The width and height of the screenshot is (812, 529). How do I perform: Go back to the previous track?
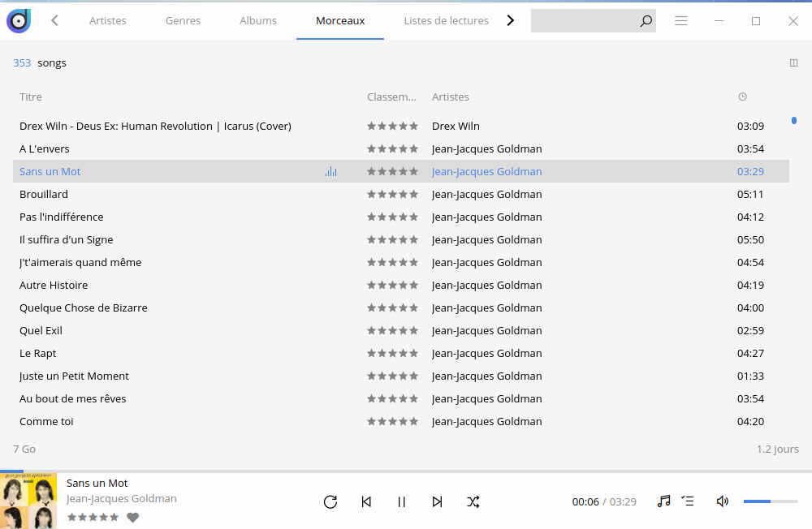(366, 501)
